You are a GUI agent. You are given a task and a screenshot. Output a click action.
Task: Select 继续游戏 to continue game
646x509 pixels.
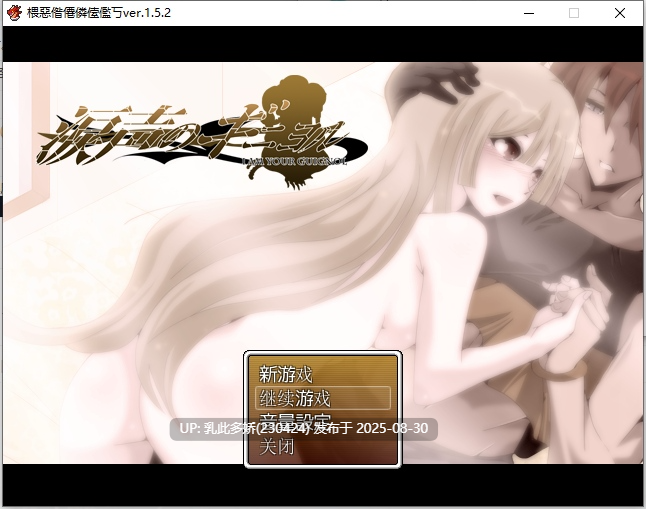pyautogui.click(x=323, y=398)
